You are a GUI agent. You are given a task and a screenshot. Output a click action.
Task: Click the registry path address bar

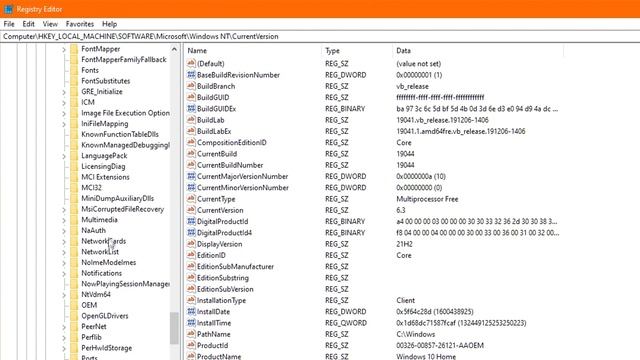coord(320,36)
